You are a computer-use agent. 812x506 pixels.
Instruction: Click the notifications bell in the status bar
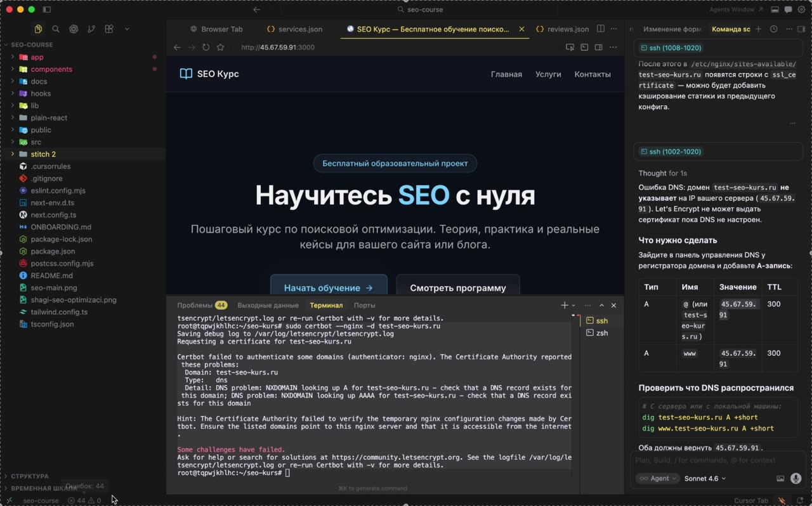click(800, 500)
